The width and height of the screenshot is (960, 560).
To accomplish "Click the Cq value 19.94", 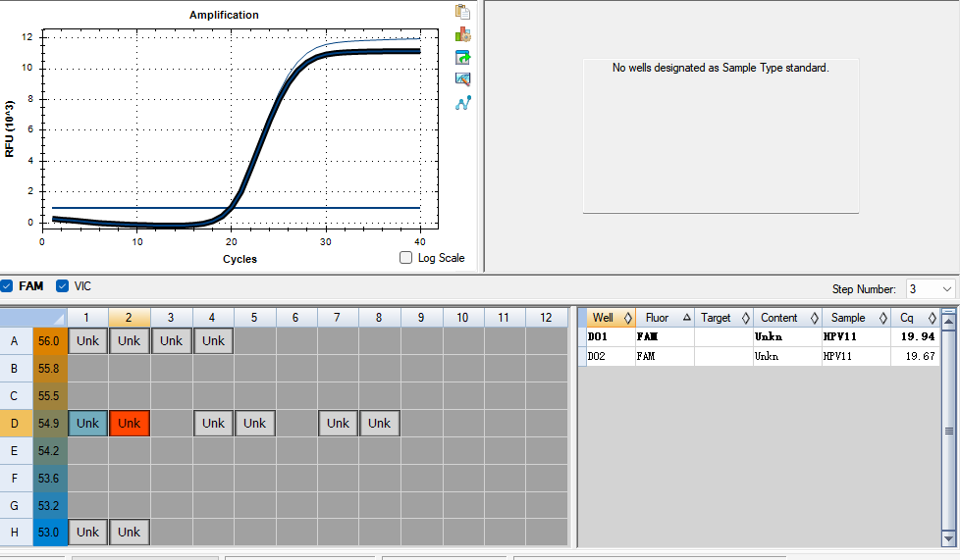I will [x=918, y=336].
